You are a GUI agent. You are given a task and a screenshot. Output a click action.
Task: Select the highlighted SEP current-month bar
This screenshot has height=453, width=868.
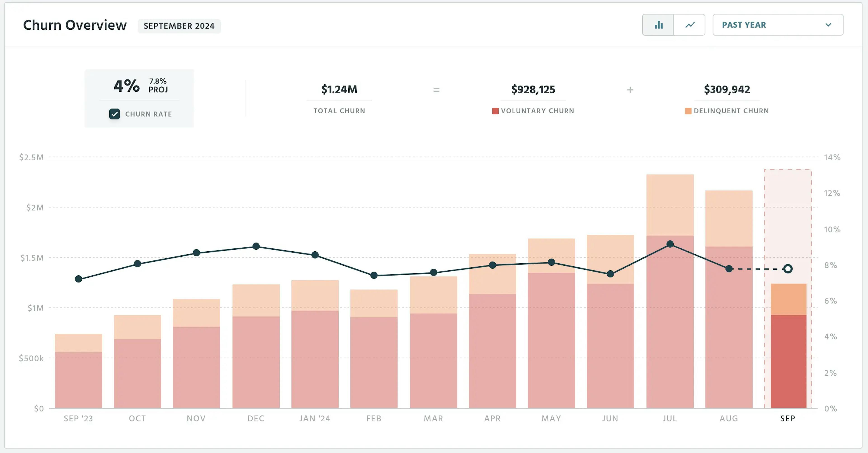tap(788, 346)
